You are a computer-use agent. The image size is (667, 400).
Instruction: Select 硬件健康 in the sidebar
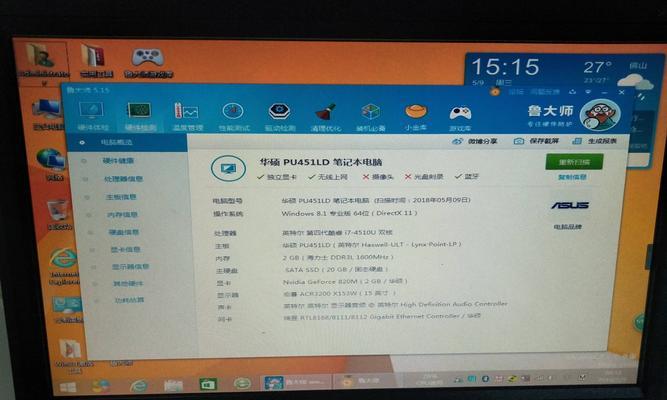click(118, 161)
